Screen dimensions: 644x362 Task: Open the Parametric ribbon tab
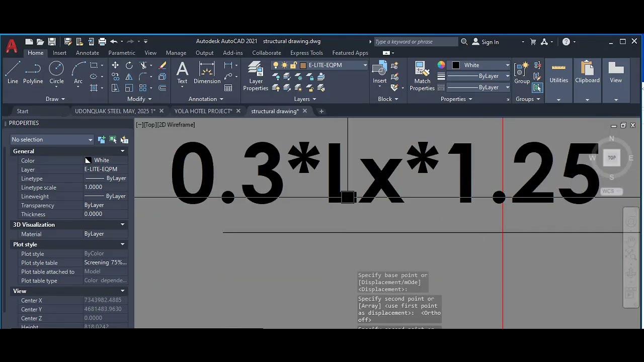tap(122, 53)
